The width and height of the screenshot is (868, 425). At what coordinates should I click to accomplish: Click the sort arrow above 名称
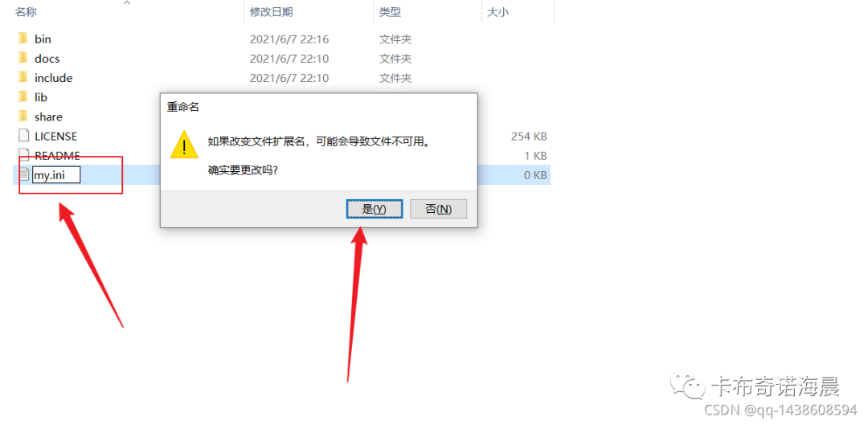127,3
